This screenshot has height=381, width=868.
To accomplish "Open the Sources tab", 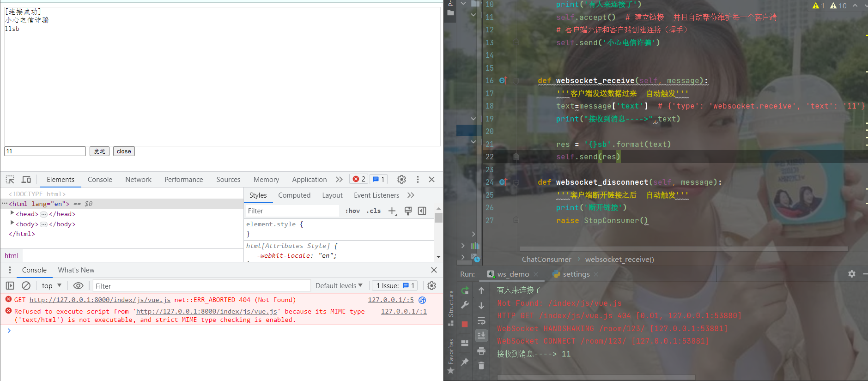I will click(228, 180).
